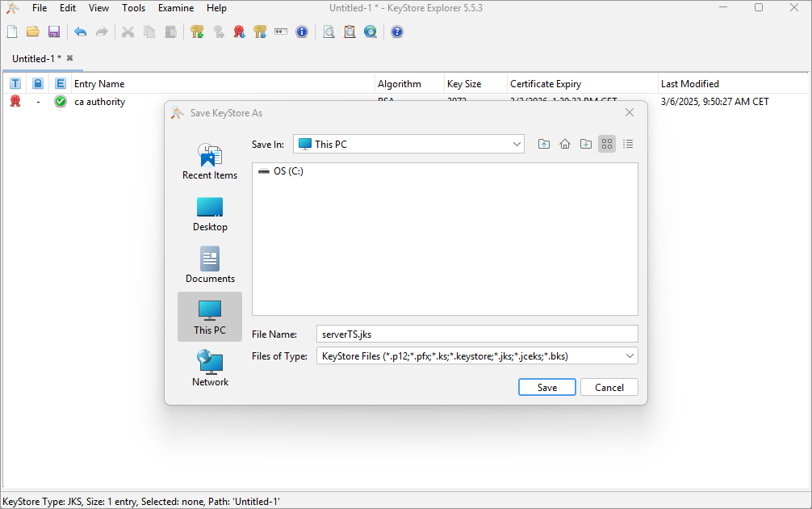Screen dimensions: 812x509
Task: Select the OS (C:) drive
Action: pyautogui.click(x=282, y=171)
